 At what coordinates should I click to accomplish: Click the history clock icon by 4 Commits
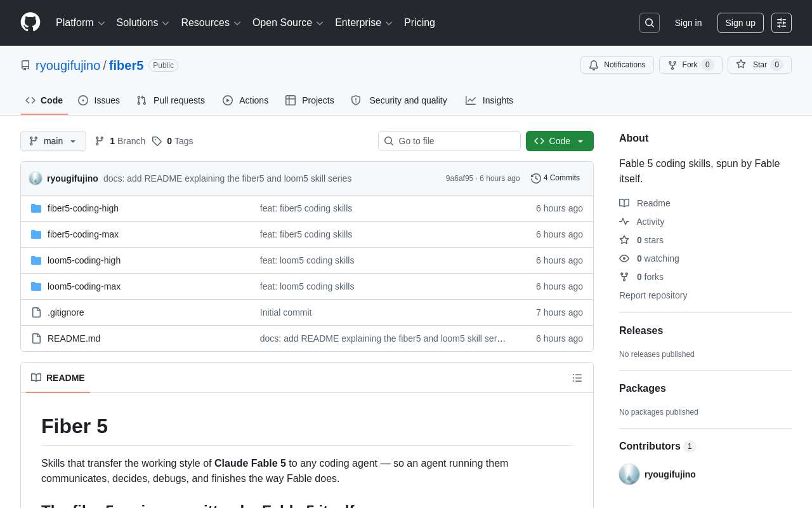(x=536, y=178)
